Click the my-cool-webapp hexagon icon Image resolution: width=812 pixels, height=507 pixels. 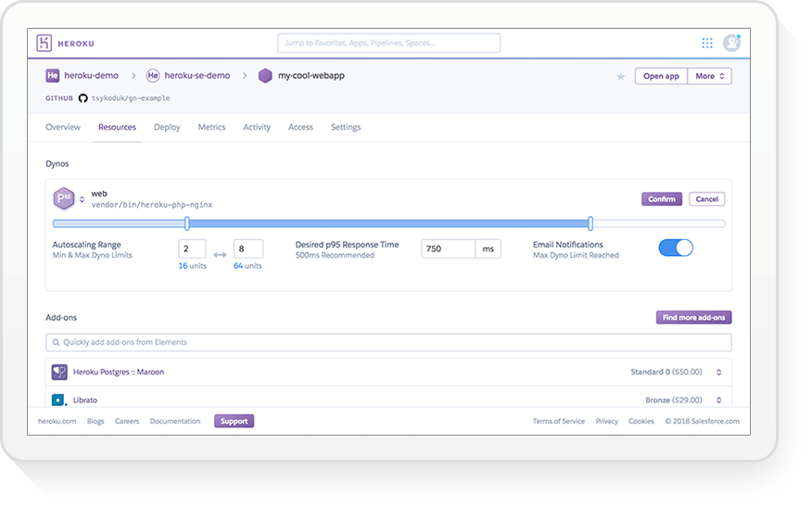point(265,76)
